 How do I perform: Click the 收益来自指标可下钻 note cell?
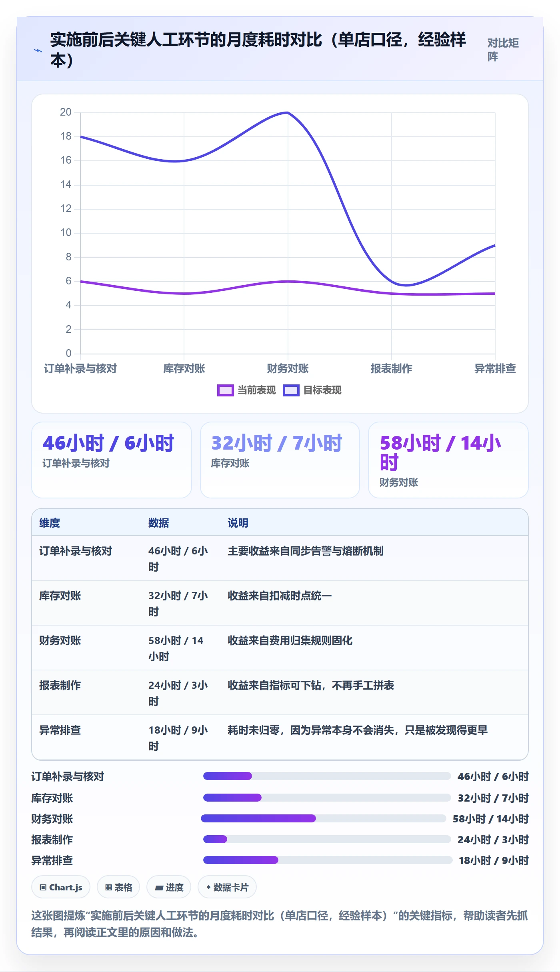[311, 686]
